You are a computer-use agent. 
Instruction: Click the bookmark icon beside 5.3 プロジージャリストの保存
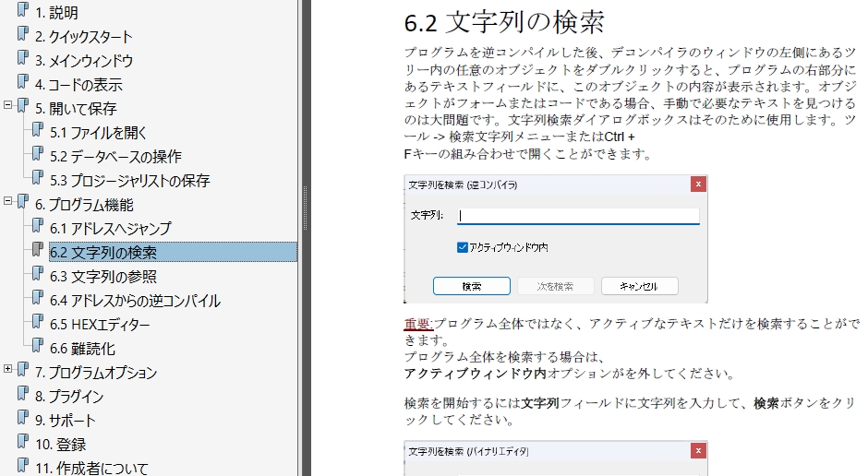coord(37,177)
